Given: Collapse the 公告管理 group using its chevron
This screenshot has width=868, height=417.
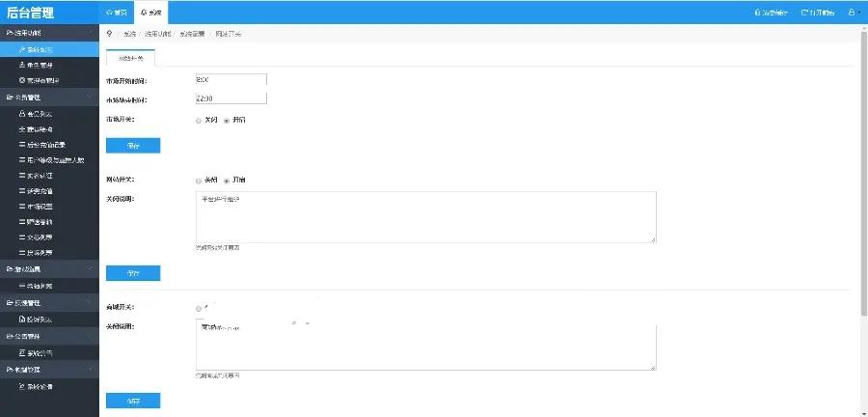Looking at the screenshot, I should pos(90,336).
